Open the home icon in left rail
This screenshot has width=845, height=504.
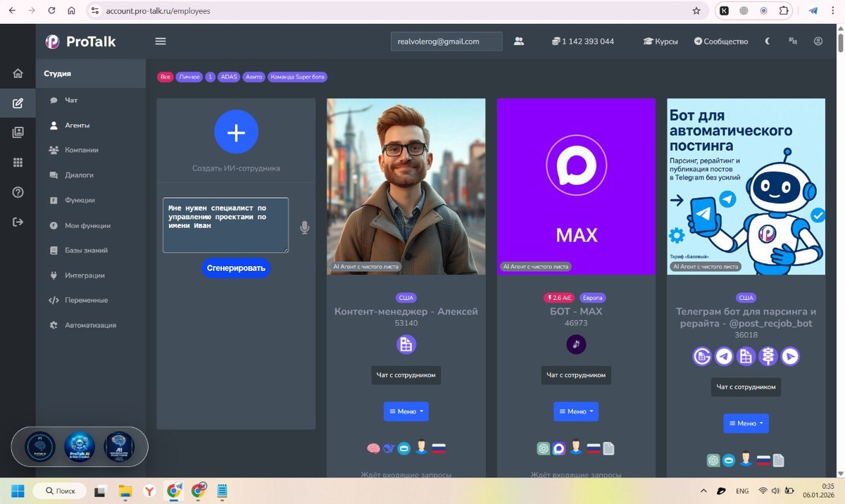pyautogui.click(x=18, y=73)
